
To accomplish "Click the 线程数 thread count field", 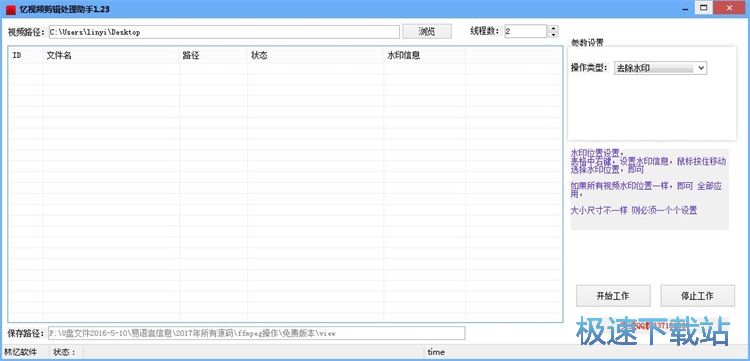I will point(525,32).
